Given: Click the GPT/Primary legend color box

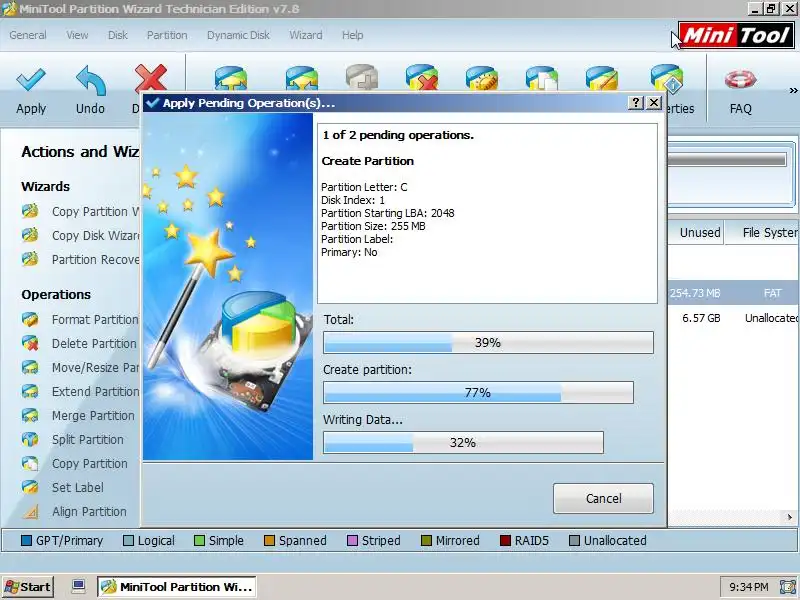Looking at the screenshot, I should tap(27, 540).
